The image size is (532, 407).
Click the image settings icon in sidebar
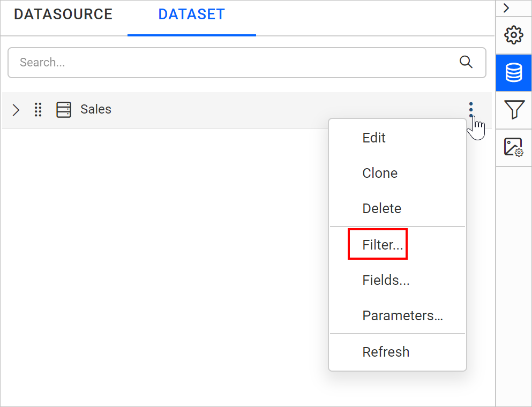pos(513,146)
